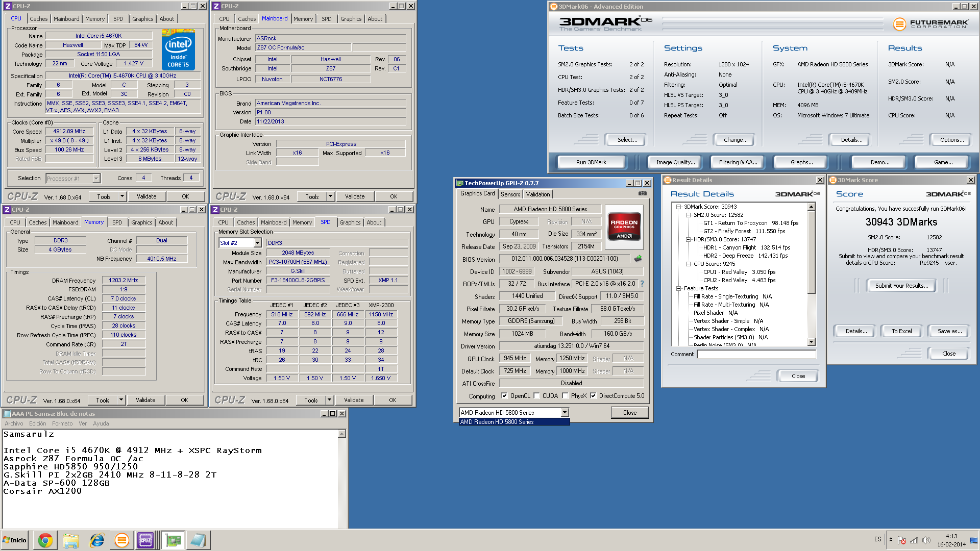This screenshot has height=551, width=980.
Task: Click To Excel button in Score window
Action: tap(901, 331)
